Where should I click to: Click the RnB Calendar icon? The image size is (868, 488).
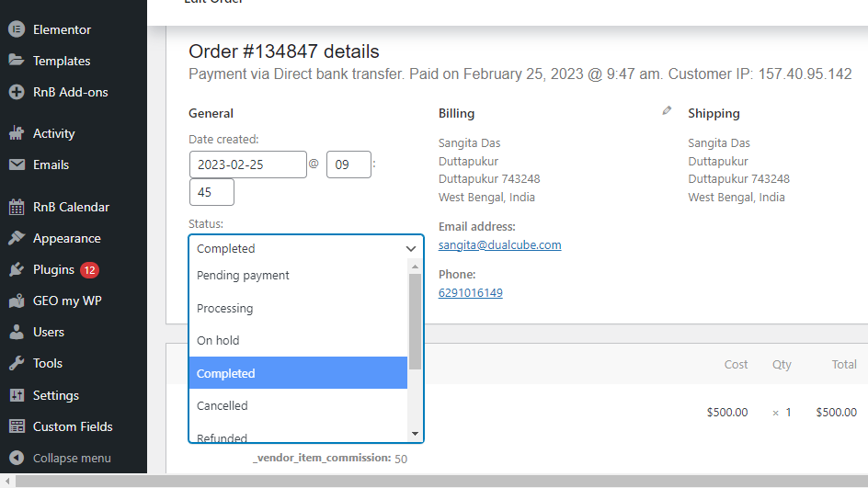pos(16,207)
